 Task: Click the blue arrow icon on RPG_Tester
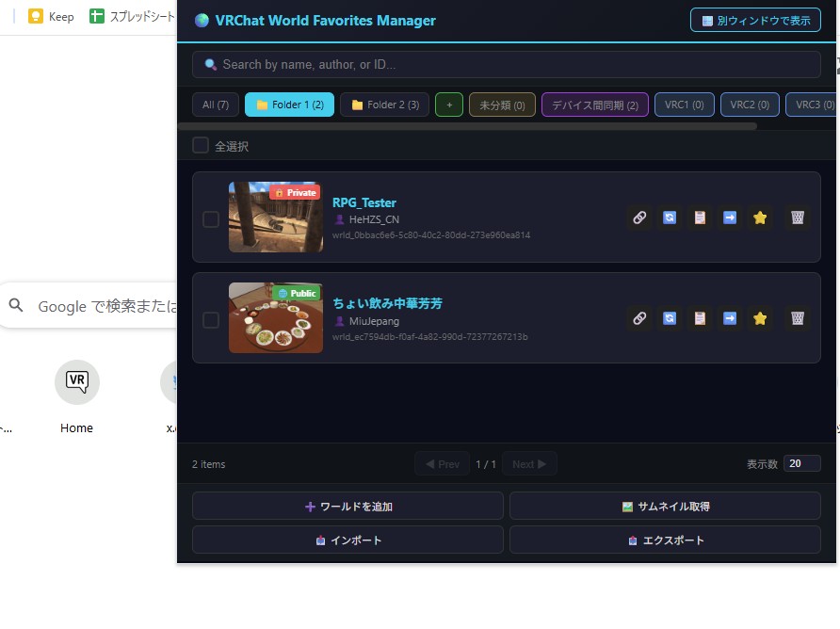730,218
